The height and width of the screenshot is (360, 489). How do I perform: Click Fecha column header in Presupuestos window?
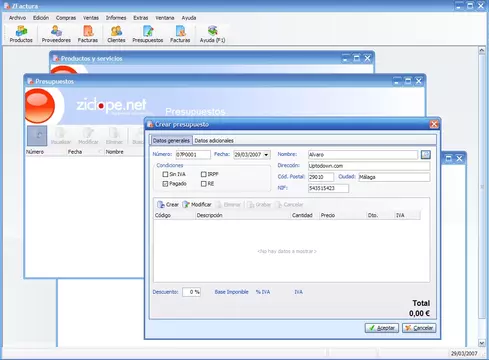pos(84,152)
